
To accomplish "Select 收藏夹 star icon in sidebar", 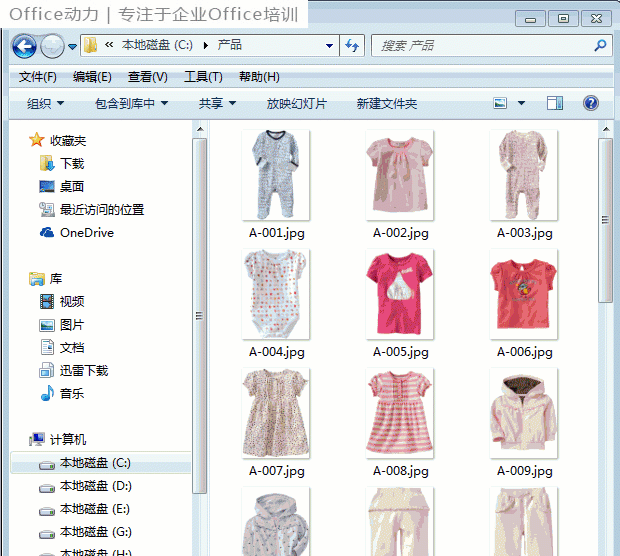I will click(36, 140).
